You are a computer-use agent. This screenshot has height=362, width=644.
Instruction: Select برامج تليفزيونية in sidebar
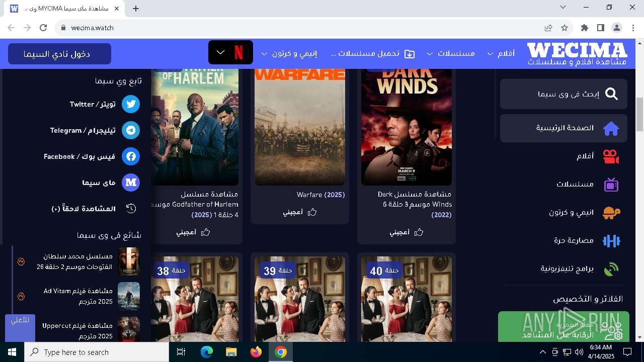coord(563,269)
